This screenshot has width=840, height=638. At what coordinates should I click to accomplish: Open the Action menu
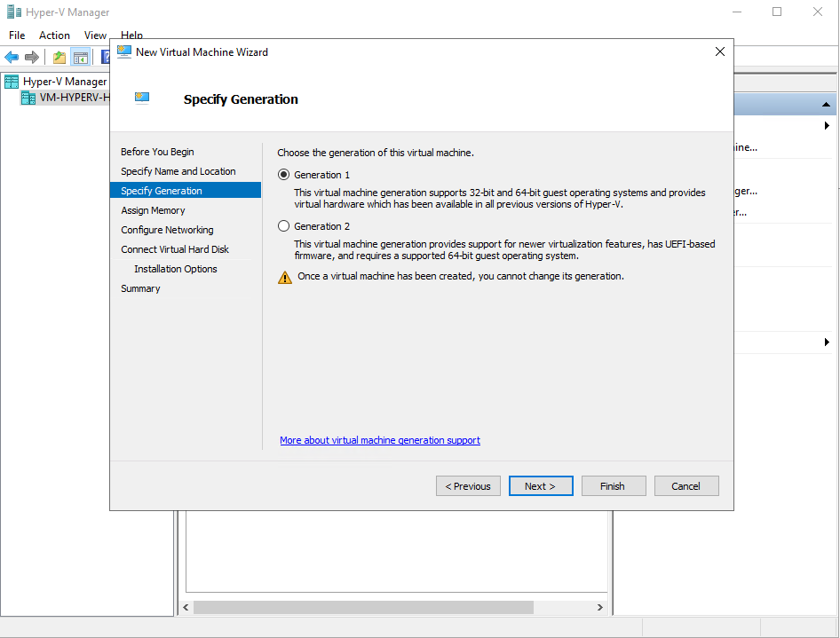54,35
